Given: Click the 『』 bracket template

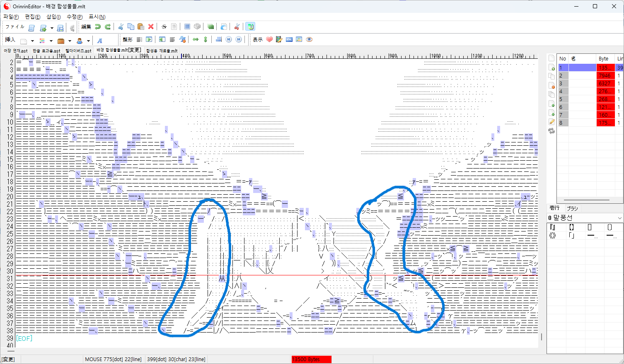Looking at the screenshot, I should 552,227.
